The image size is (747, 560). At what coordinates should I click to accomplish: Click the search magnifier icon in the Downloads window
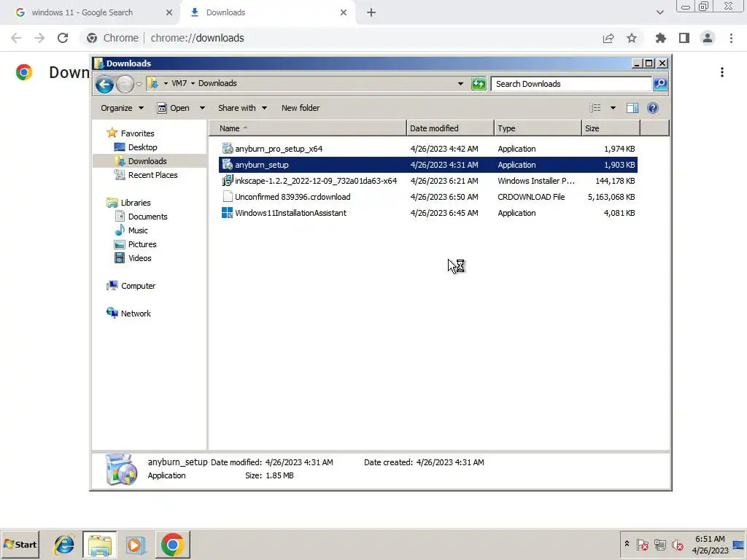(659, 84)
